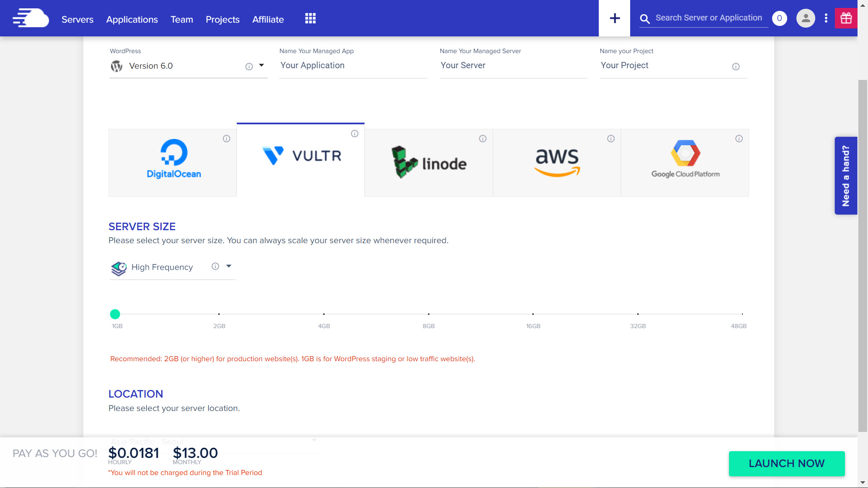Open the grid apps menu icon

pos(310,18)
